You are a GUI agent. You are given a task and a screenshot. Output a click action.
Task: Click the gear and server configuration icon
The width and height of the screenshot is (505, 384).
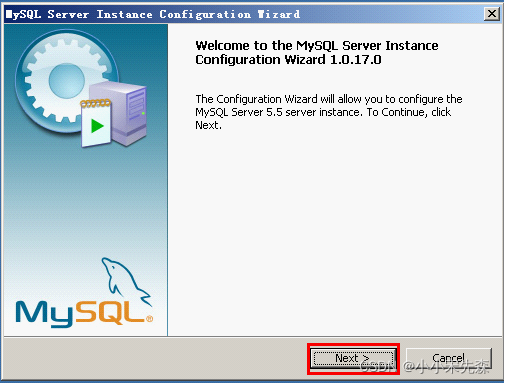coord(81,89)
